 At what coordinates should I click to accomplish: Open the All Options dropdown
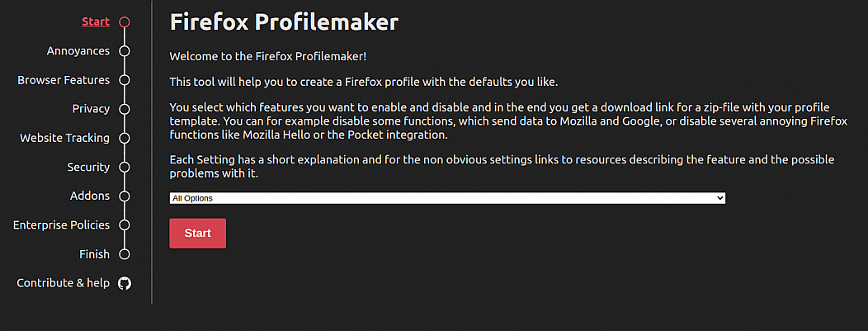coord(447,198)
